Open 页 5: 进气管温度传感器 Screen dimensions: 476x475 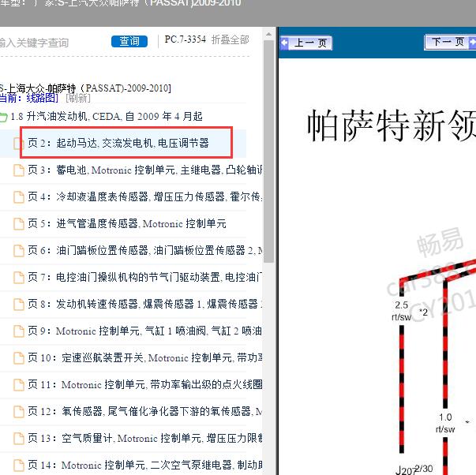point(127,223)
